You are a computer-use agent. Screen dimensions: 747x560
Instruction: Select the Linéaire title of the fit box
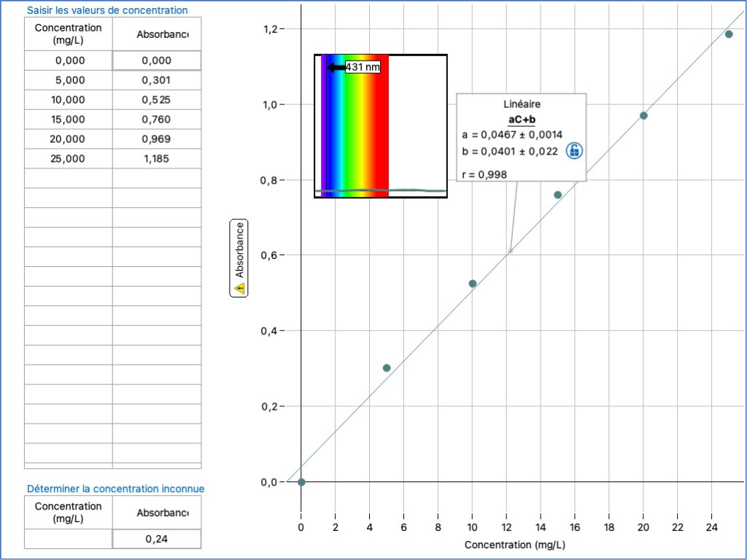(x=522, y=104)
